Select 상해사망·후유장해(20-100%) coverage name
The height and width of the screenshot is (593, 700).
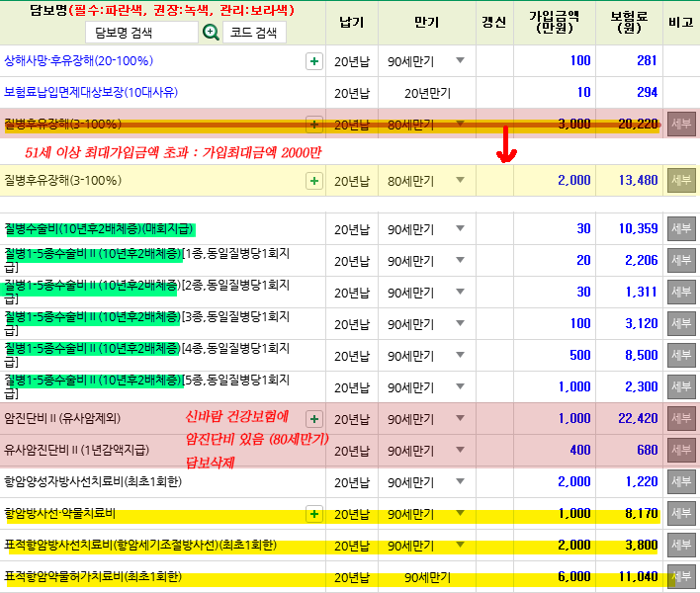click(x=78, y=60)
